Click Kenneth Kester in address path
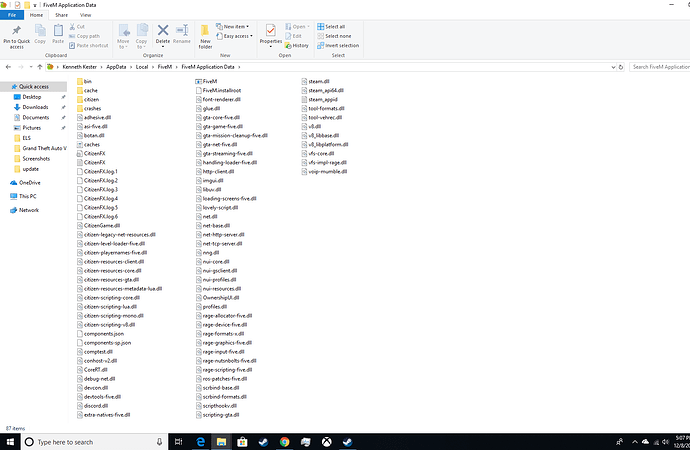This screenshot has width=690, height=450. 79,67
